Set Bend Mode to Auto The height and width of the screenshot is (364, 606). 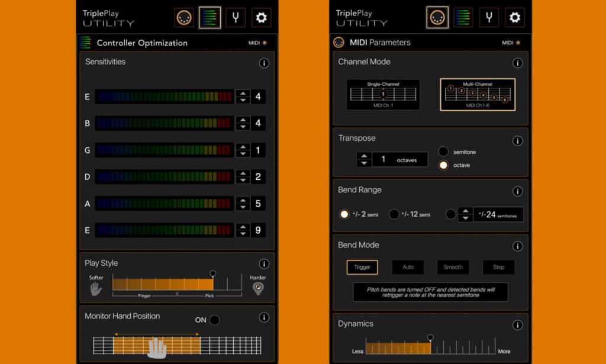point(408,267)
